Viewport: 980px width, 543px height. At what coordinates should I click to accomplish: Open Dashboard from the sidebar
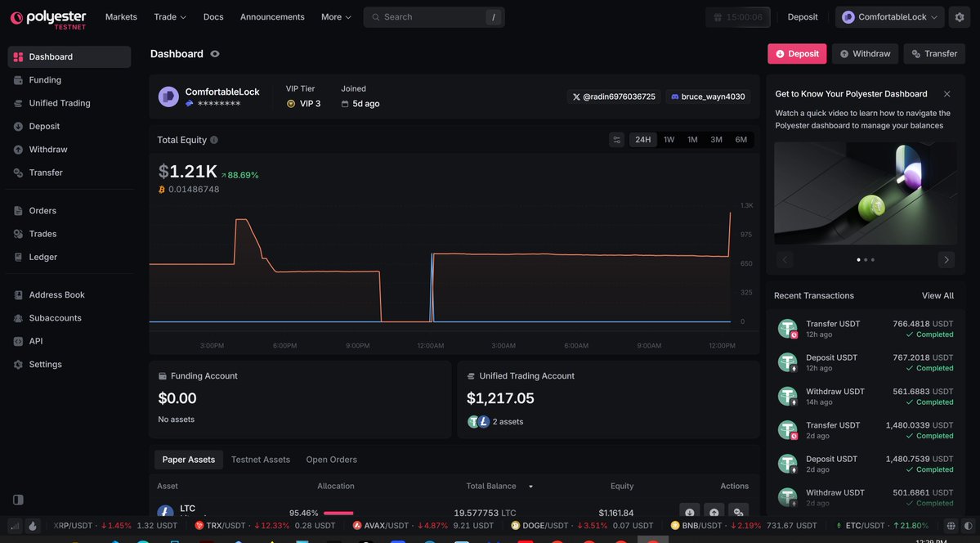click(69, 57)
